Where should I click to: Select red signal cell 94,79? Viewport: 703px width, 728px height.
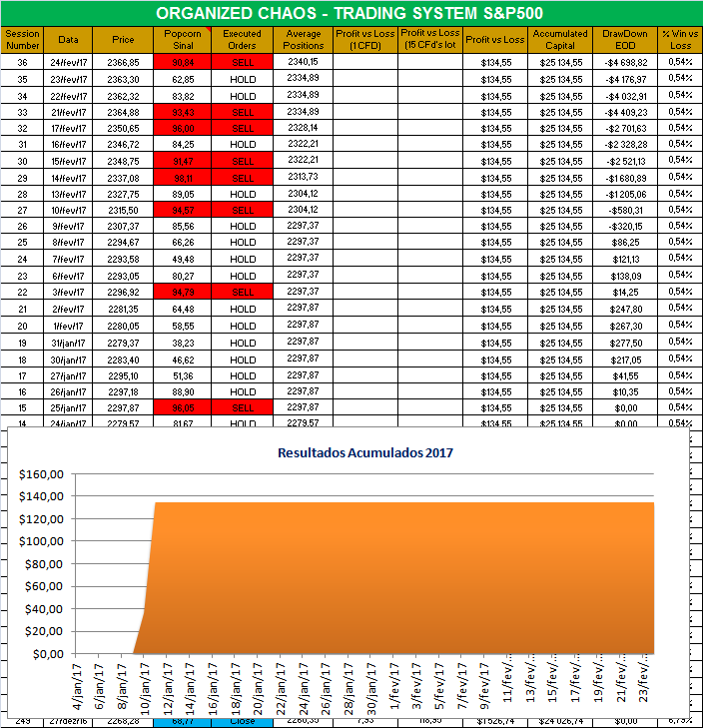(183, 292)
